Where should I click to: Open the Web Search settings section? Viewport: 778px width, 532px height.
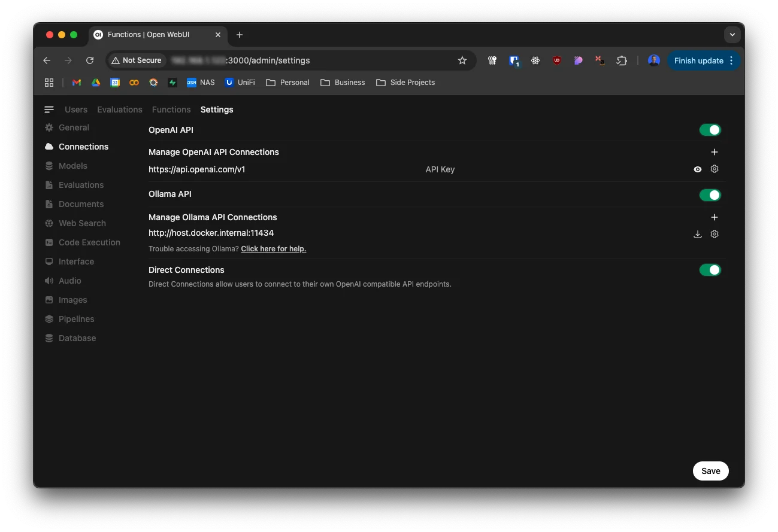point(75,223)
